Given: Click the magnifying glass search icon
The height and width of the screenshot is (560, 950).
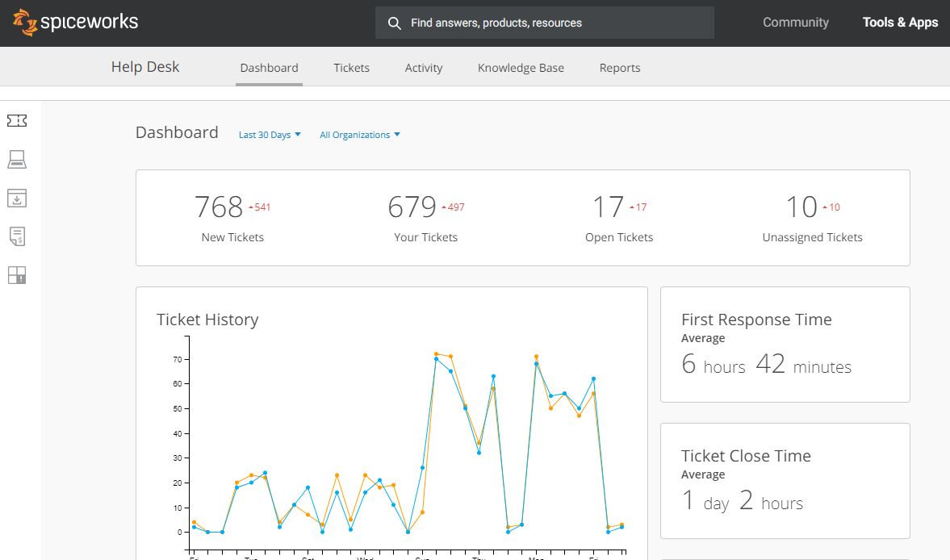Looking at the screenshot, I should pyautogui.click(x=395, y=23).
